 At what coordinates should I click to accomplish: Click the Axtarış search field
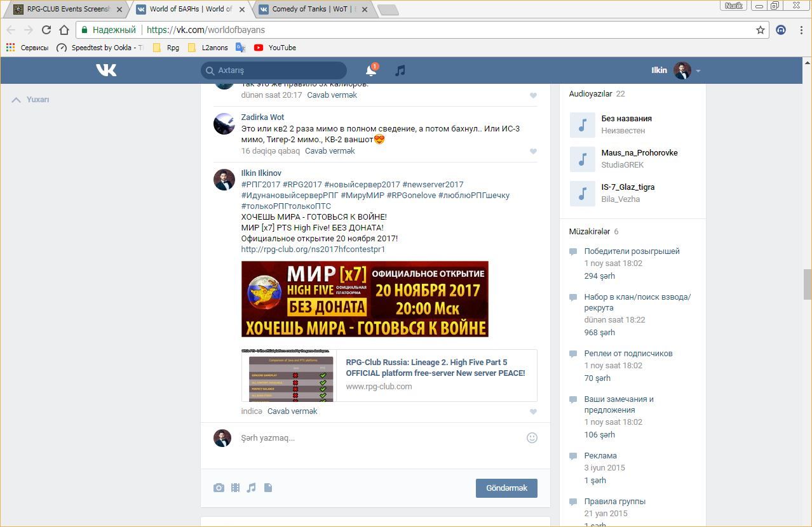pyautogui.click(x=274, y=70)
